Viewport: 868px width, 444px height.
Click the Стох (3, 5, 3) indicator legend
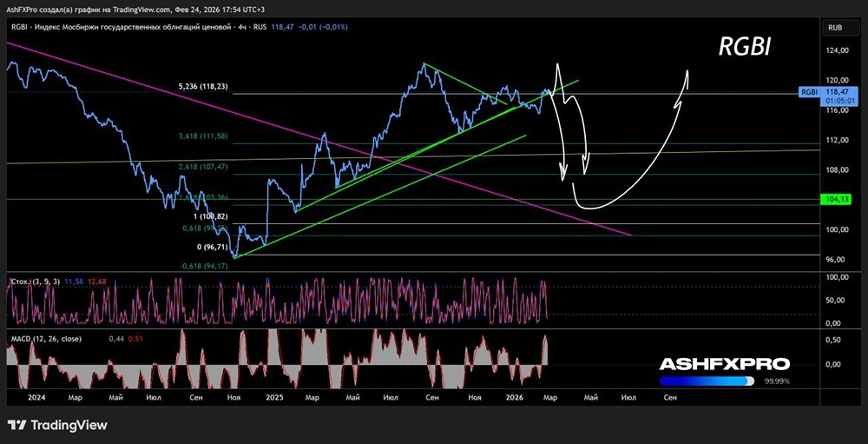(x=35, y=282)
